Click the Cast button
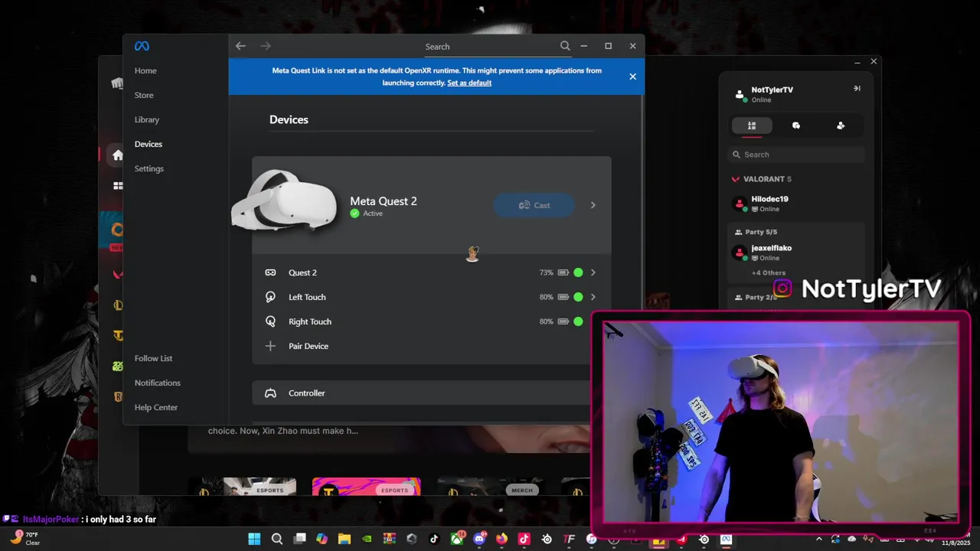This screenshot has height=551, width=980. point(534,205)
